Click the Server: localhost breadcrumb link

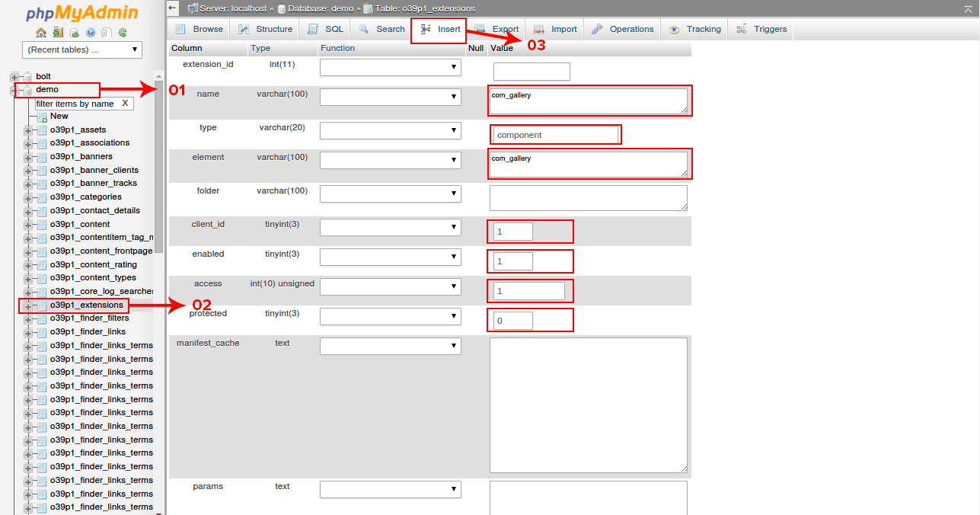click(231, 8)
